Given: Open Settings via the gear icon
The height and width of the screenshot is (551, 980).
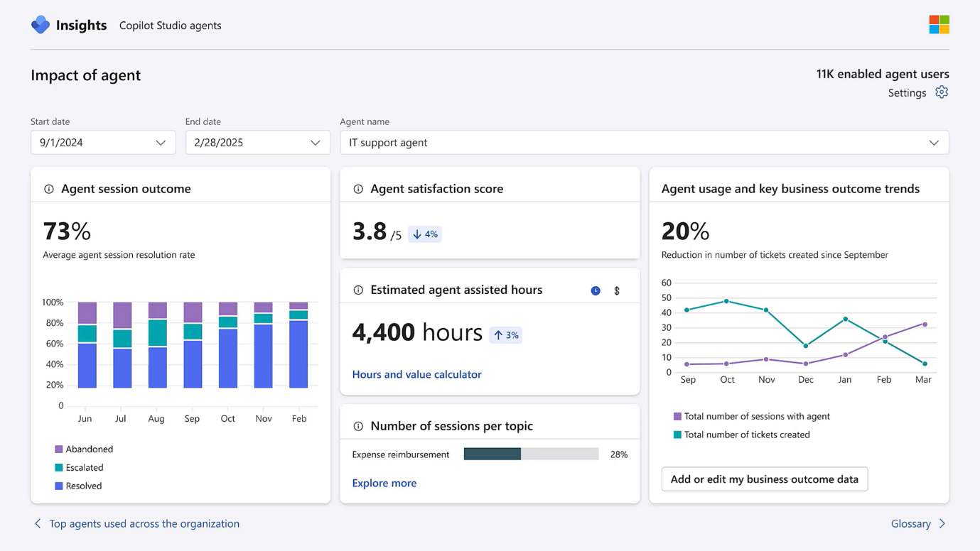Looking at the screenshot, I should point(942,92).
